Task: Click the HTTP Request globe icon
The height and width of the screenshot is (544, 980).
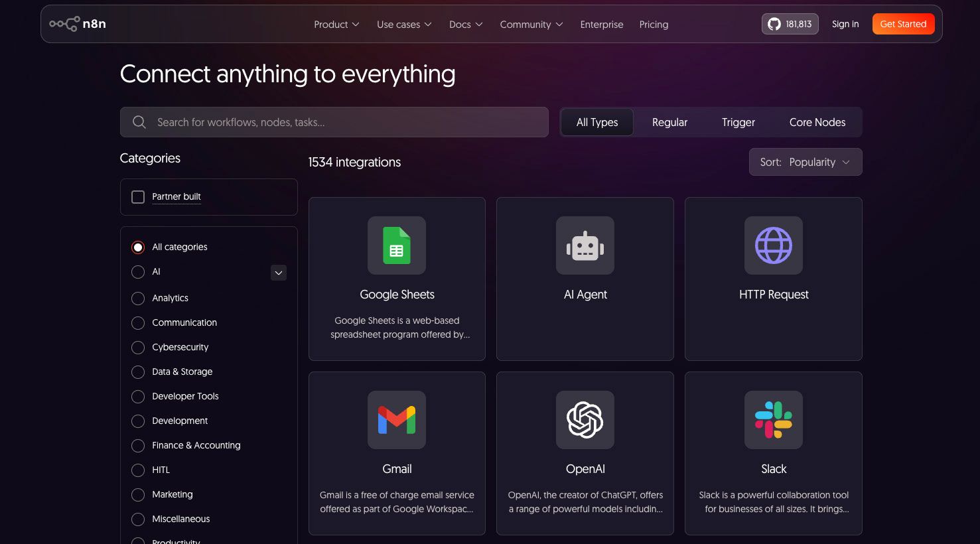Action: coord(773,245)
